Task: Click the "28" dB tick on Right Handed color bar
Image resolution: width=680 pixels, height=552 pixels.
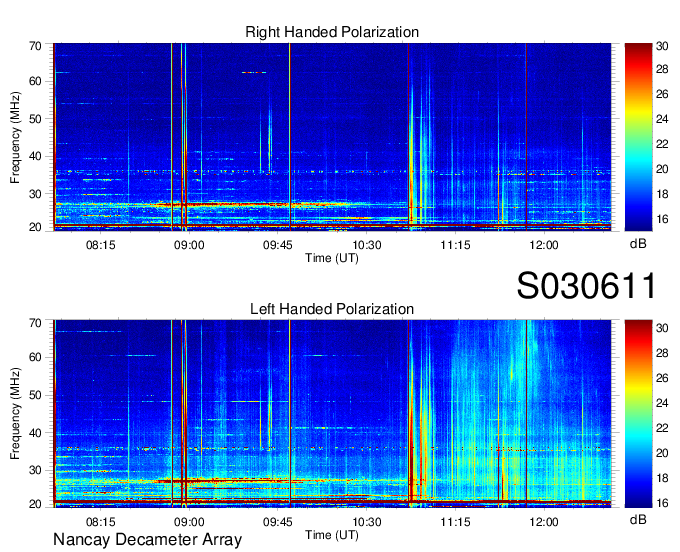Action: point(662,69)
